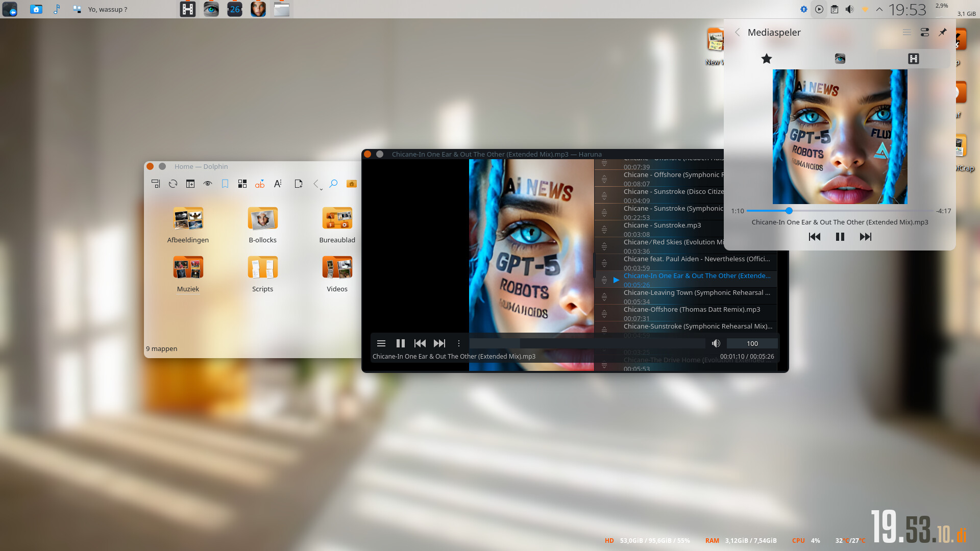Image resolution: width=980 pixels, height=551 pixels.
Task: Skip to next track in Haruna
Action: tap(439, 343)
